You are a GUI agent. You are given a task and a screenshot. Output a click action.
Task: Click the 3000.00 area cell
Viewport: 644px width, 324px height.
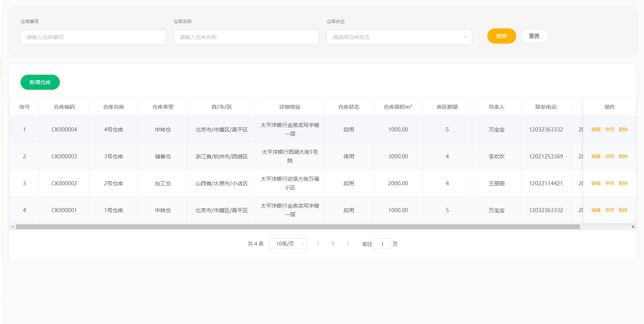pos(398,157)
